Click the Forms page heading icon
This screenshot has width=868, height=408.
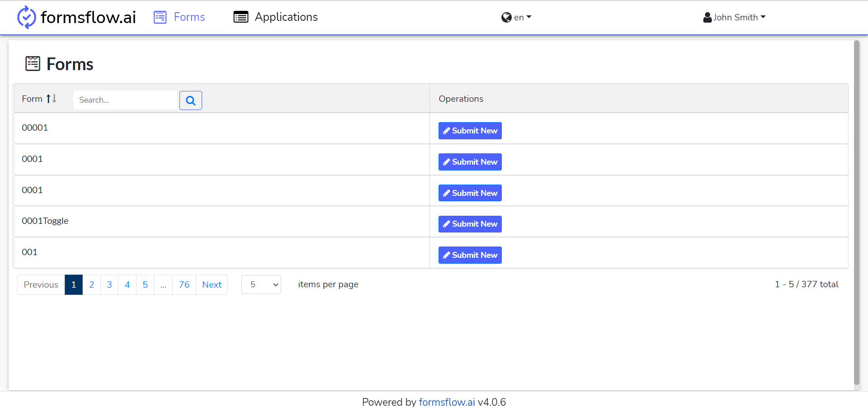coord(33,64)
